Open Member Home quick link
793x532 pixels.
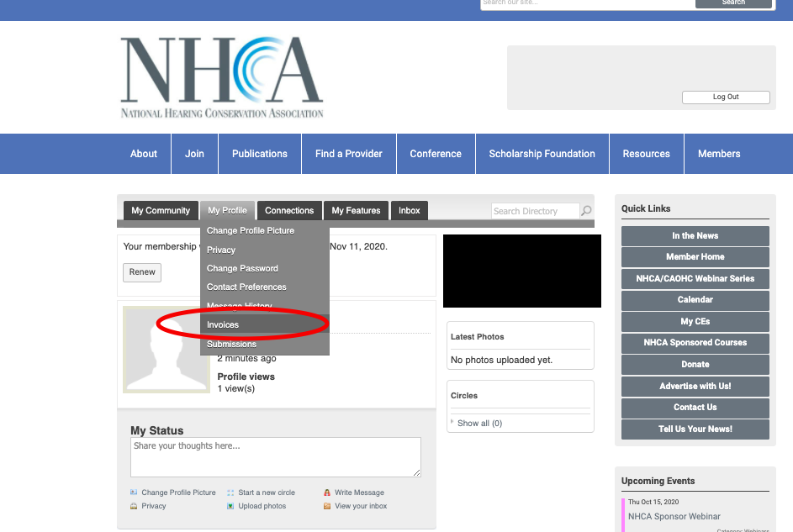(x=695, y=256)
